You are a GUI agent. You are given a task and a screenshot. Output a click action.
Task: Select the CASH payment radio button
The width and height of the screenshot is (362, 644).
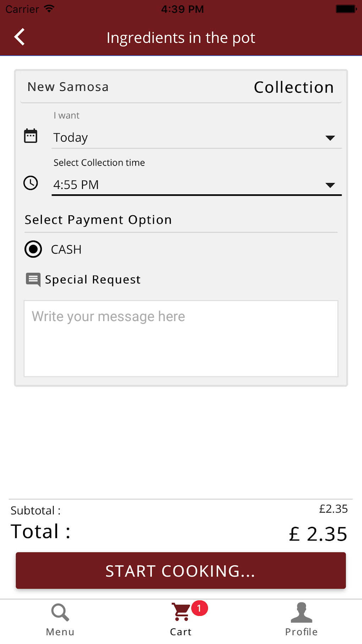tap(33, 249)
